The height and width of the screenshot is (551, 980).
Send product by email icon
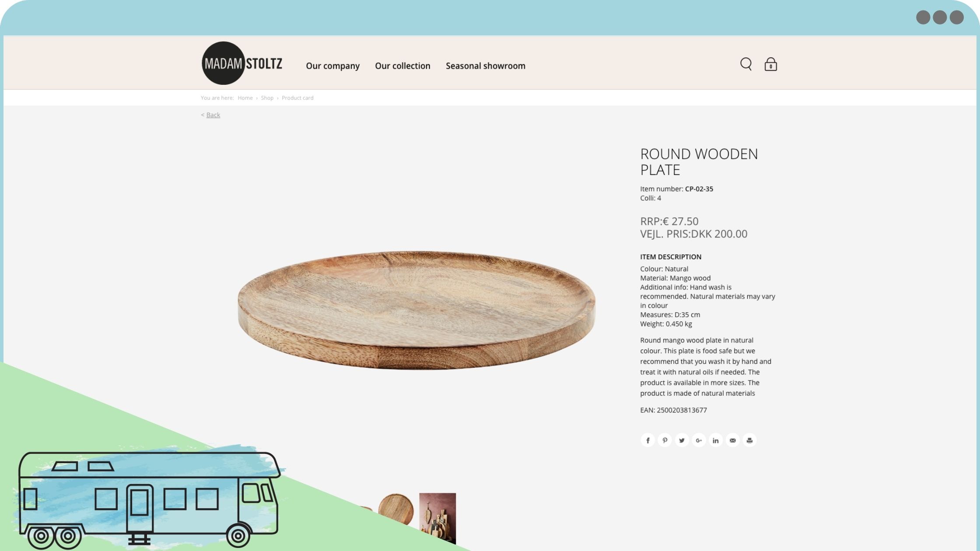pyautogui.click(x=733, y=440)
